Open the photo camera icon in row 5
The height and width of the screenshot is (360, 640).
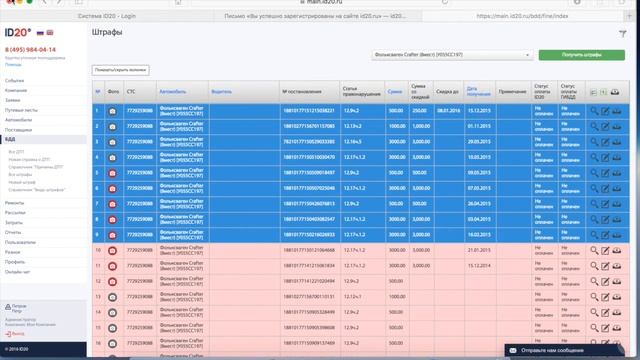tap(112, 173)
